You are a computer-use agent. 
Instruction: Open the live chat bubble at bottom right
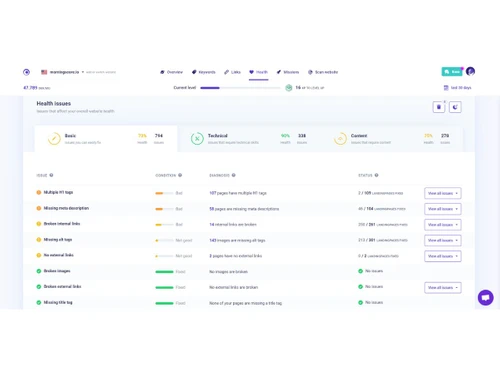click(x=486, y=297)
